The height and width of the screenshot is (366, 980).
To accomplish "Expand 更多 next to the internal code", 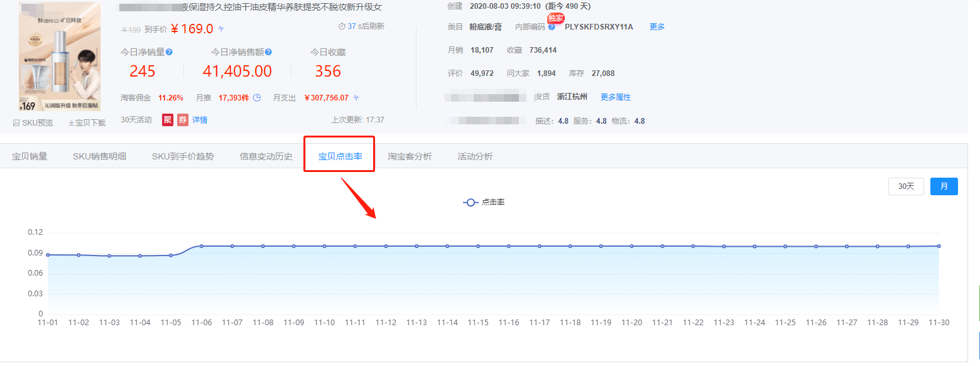I will (x=657, y=26).
